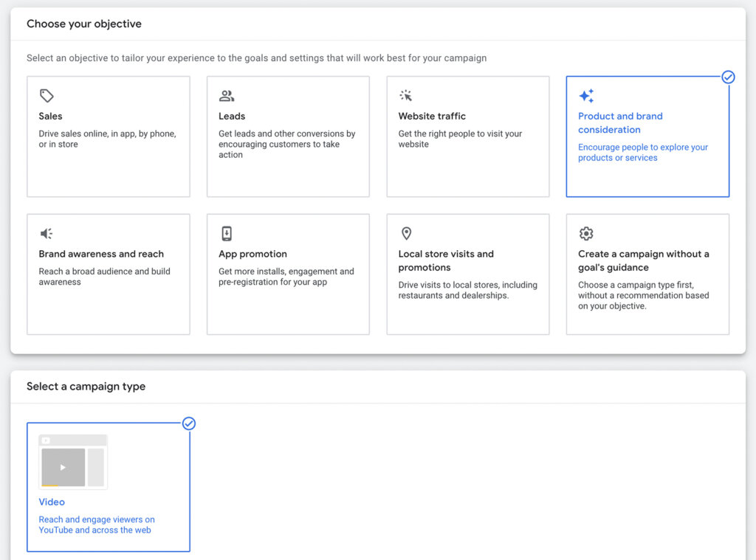Click the App promotion phone icon
The width and height of the screenshot is (756, 560).
pos(227,233)
